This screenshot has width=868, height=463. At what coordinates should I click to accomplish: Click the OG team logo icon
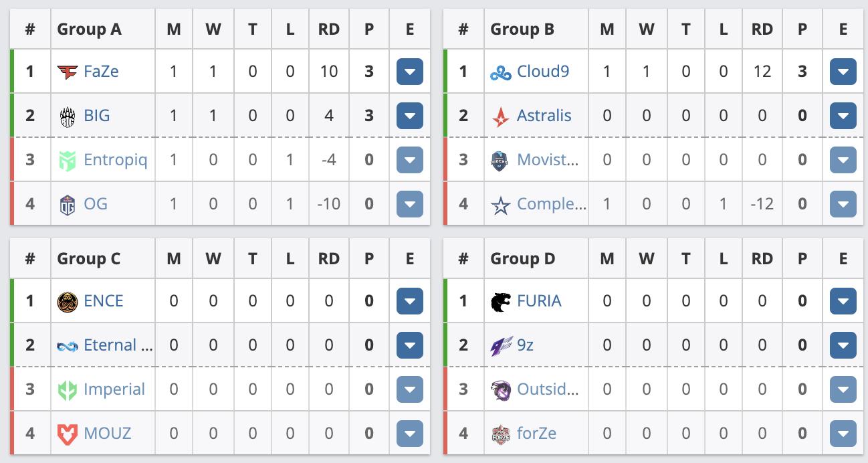click(68, 204)
